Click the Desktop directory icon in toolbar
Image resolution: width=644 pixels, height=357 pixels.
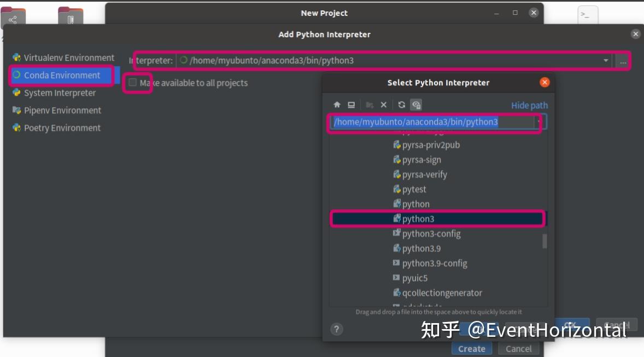coord(351,103)
